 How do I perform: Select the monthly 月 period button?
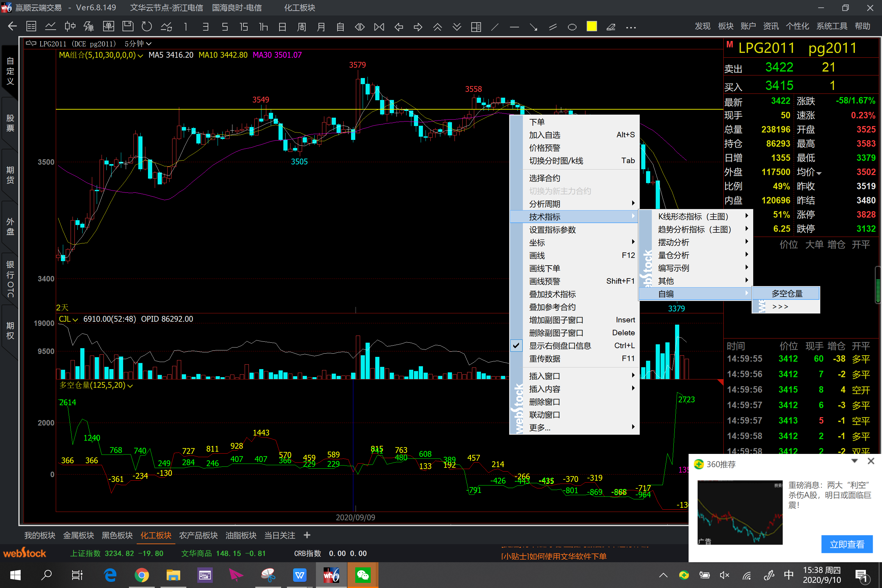(321, 27)
